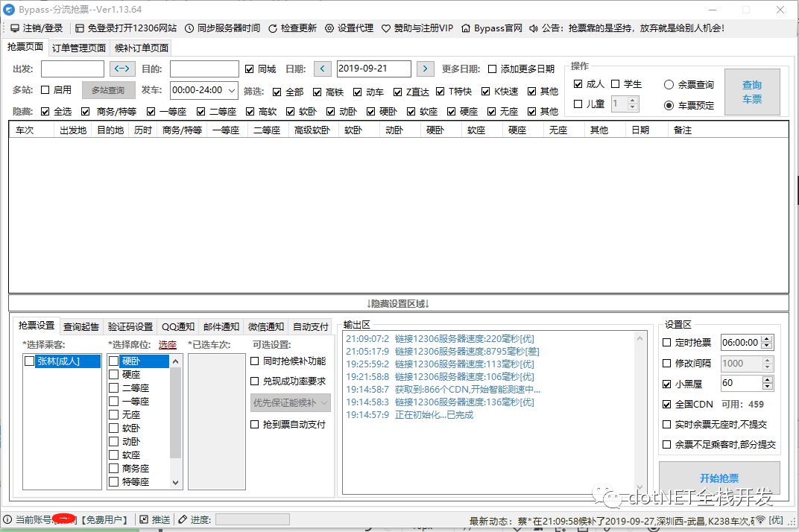The width and height of the screenshot is (799, 532).
Task: Click the 进度 progress bar
Action: [252, 519]
